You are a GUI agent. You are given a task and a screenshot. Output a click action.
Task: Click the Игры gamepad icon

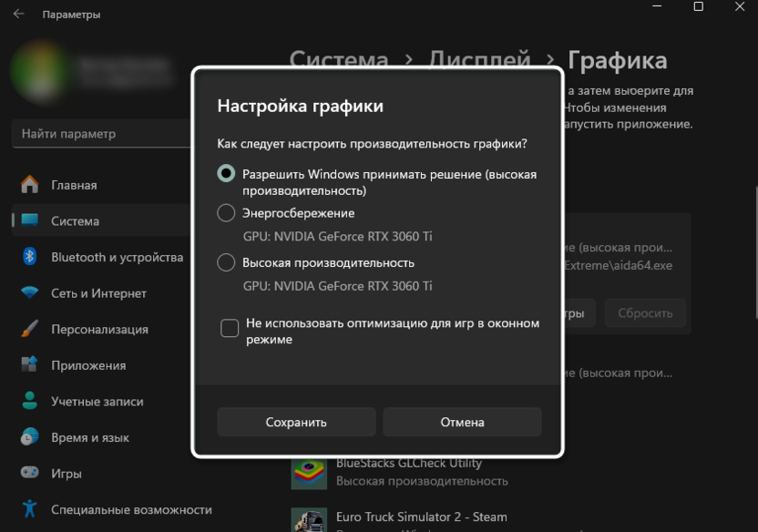(x=29, y=473)
